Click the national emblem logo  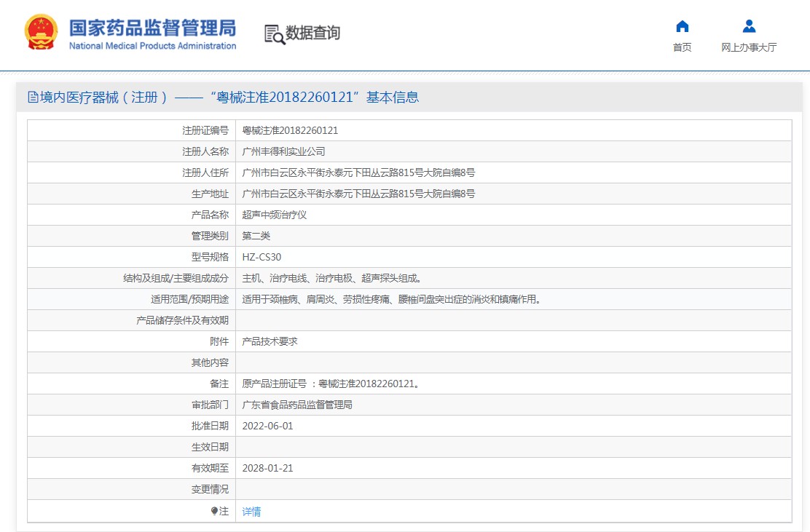point(42,33)
